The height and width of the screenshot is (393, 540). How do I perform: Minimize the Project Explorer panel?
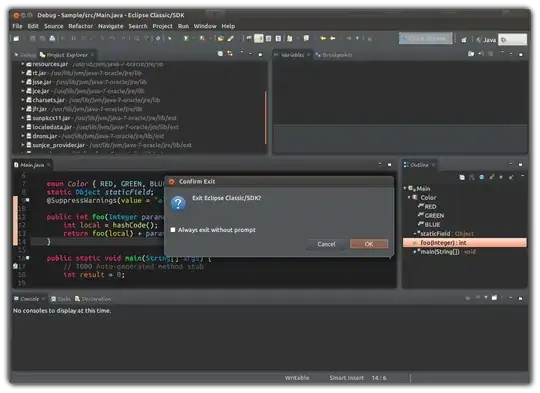coord(250,54)
